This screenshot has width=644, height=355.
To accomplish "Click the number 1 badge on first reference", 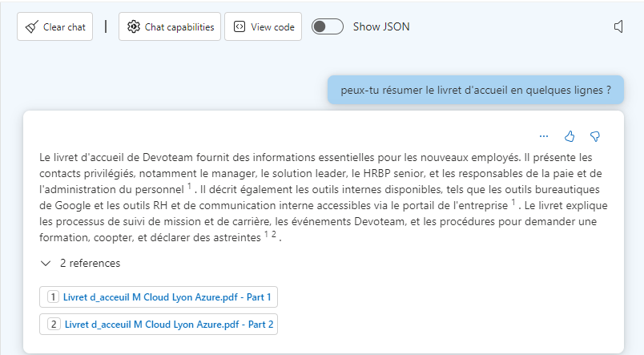I will click(x=53, y=297).
